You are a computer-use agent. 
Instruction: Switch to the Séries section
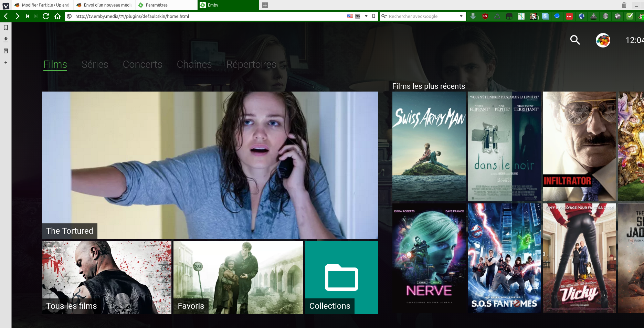pyautogui.click(x=95, y=64)
